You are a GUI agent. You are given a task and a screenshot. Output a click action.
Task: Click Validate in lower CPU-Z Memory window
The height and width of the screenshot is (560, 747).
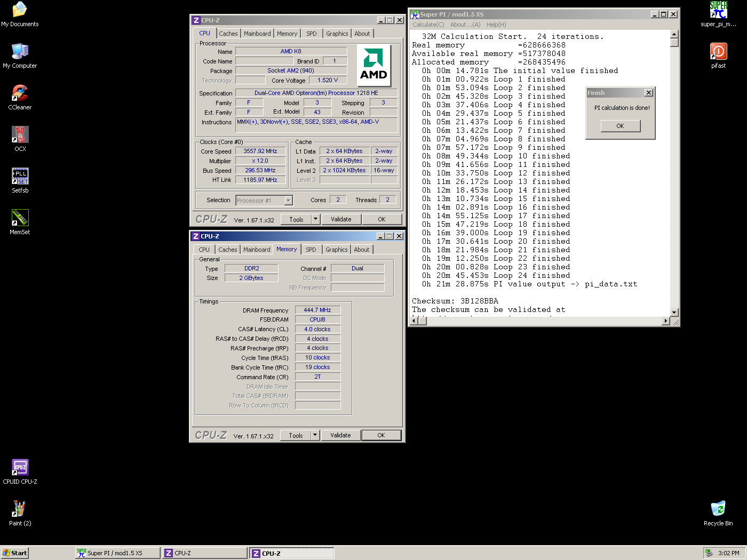point(340,435)
